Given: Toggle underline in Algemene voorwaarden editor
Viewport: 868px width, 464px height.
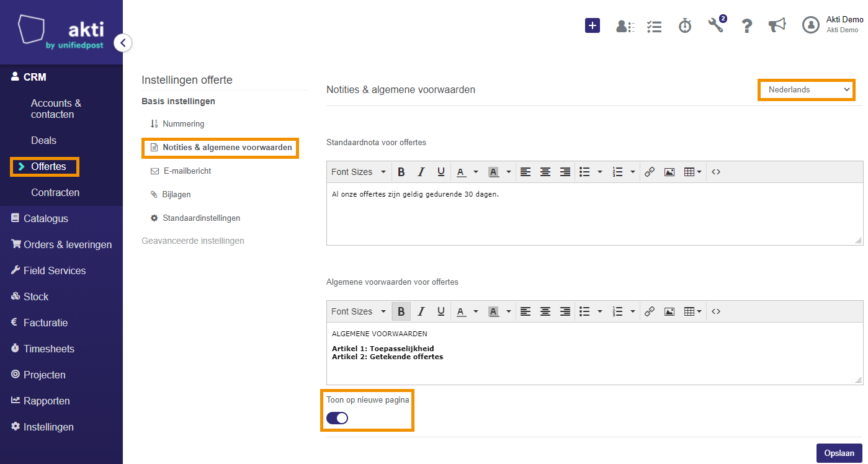Looking at the screenshot, I should [441, 311].
